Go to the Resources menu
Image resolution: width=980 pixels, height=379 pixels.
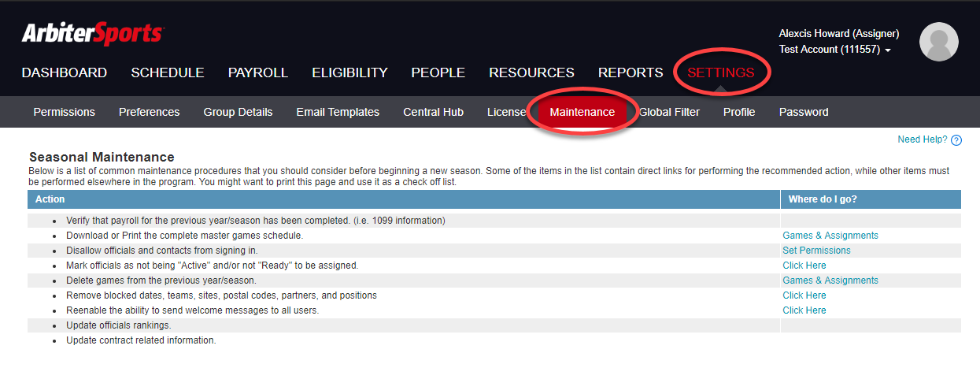532,72
